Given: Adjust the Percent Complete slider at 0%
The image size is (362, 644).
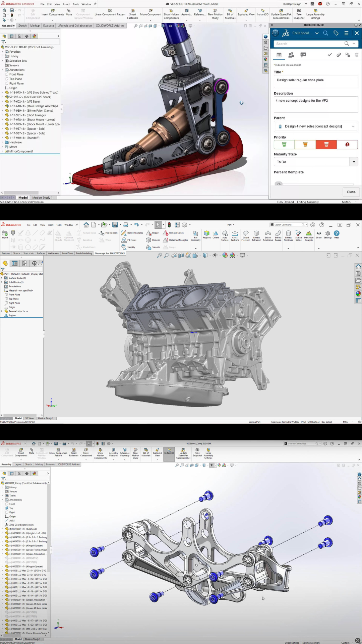Looking at the screenshot, I should [x=279, y=184].
